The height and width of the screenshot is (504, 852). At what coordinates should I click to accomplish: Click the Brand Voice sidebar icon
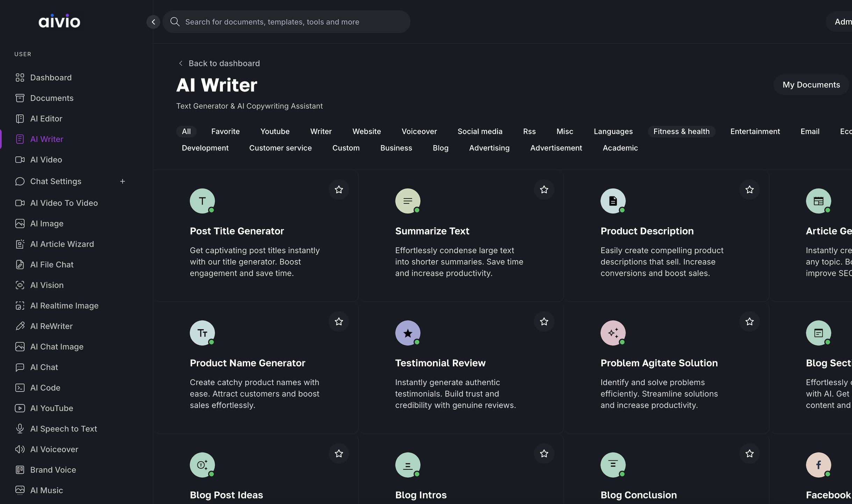point(20,470)
